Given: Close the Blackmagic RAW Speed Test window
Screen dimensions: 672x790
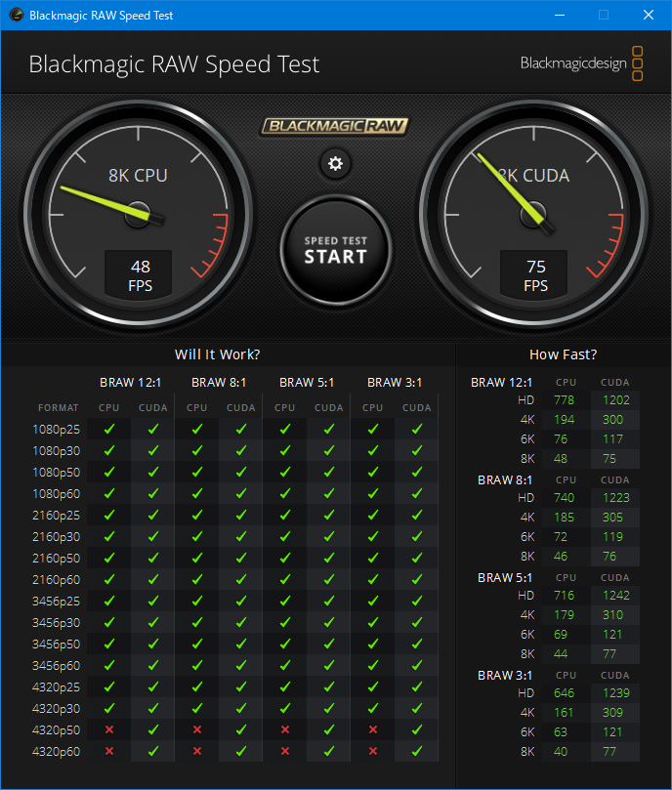Looking at the screenshot, I should 649,15.
